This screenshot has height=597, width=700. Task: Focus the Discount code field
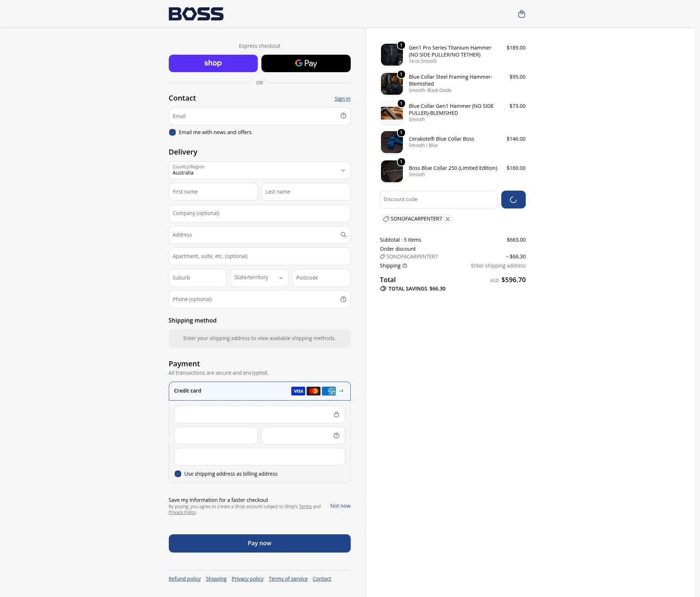(x=439, y=200)
